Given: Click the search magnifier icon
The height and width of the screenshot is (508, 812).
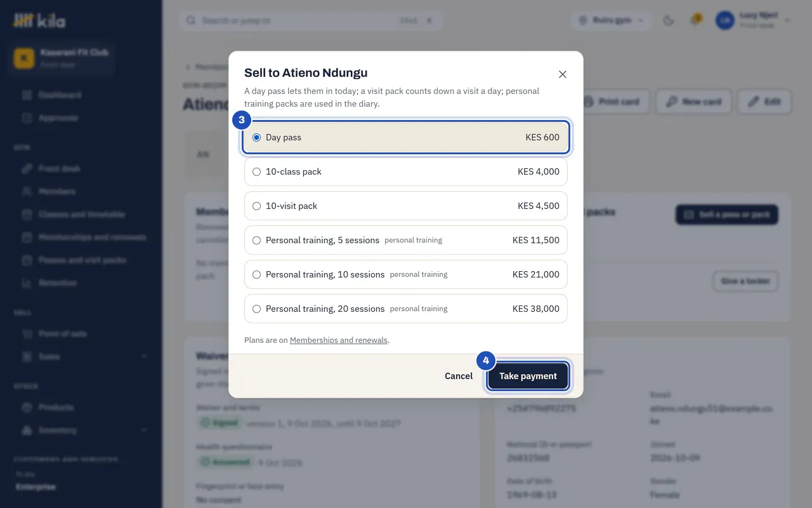Looking at the screenshot, I should 191,21.
